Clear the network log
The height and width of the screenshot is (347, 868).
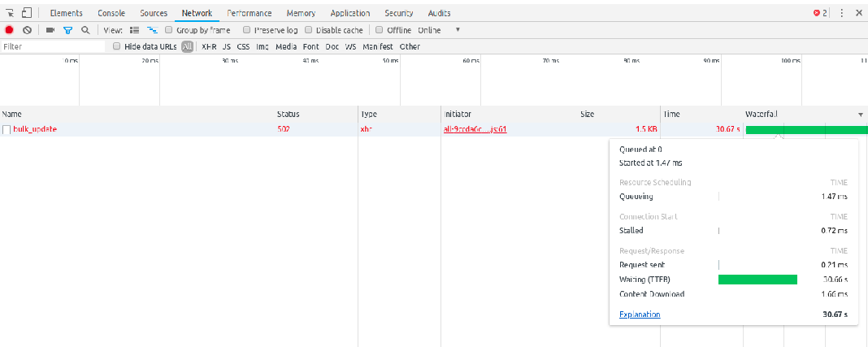(x=27, y=30)
